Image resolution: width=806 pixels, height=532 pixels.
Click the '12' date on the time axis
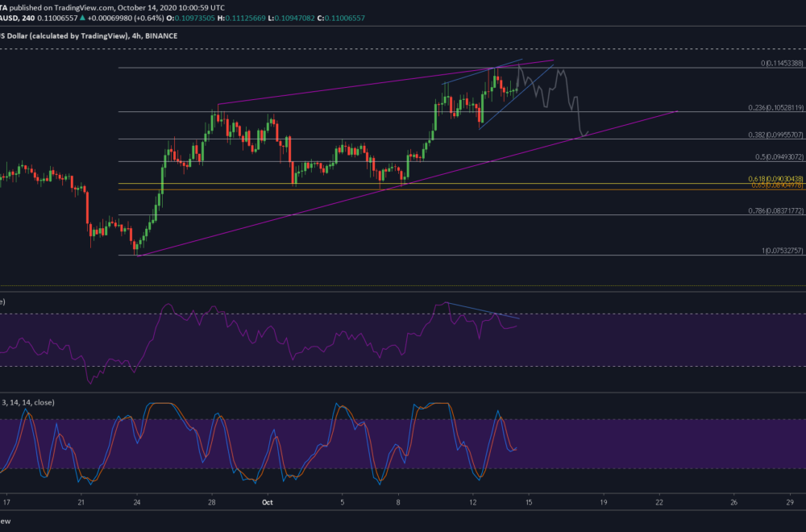473,502
